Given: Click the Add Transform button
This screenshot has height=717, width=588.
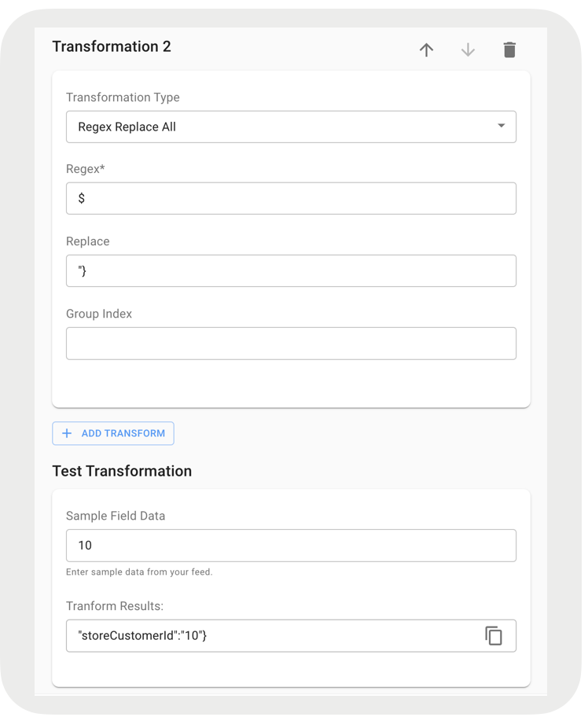Looking at the screenshot, I should 113,433.
